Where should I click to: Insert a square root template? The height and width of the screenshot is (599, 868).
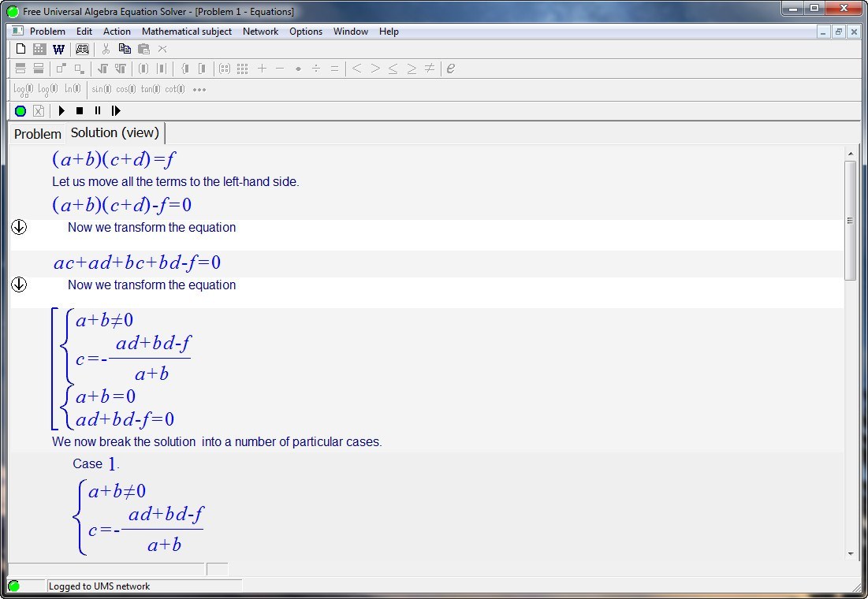click(x=102, y=69)
